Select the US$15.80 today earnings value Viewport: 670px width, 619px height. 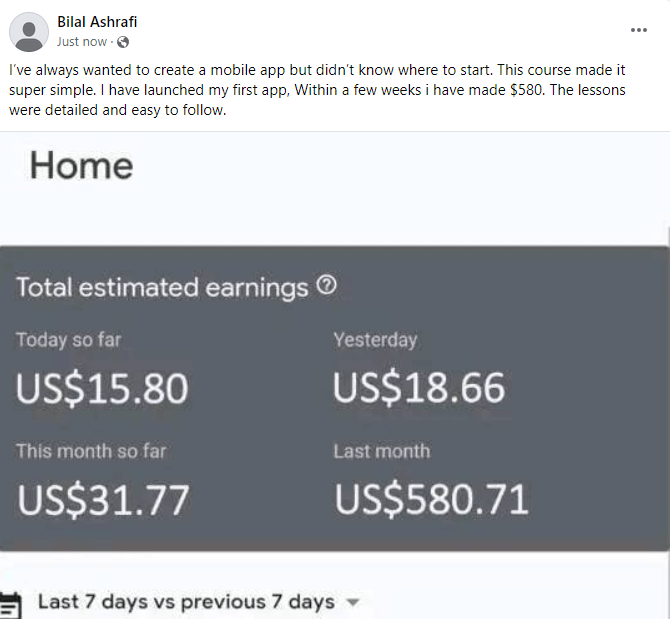tap(102, 388)
